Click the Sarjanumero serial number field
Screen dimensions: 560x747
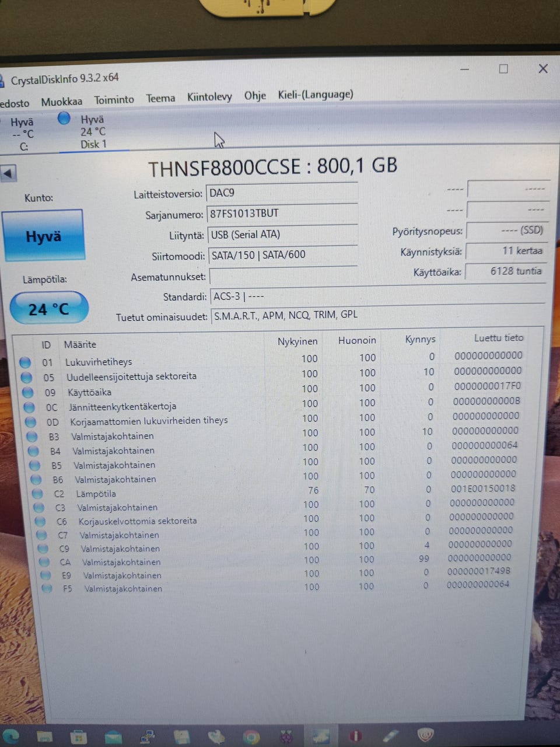pos(282,214)
